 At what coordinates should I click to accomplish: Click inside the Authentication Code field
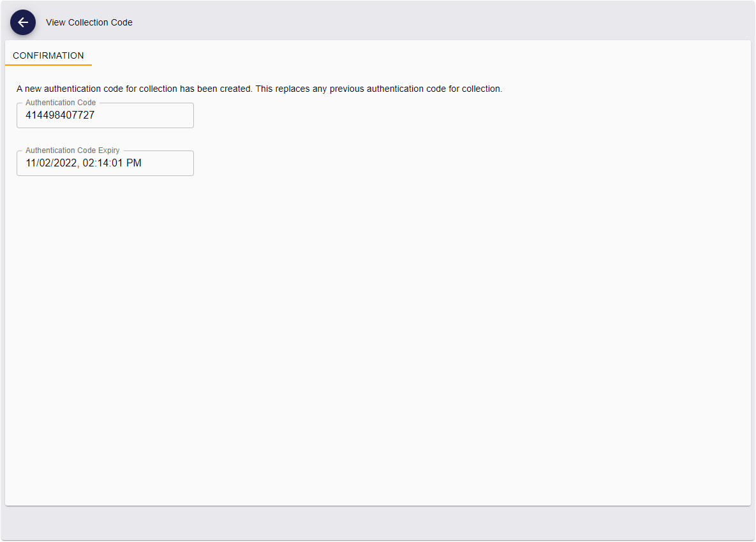(x=105, y=115)
